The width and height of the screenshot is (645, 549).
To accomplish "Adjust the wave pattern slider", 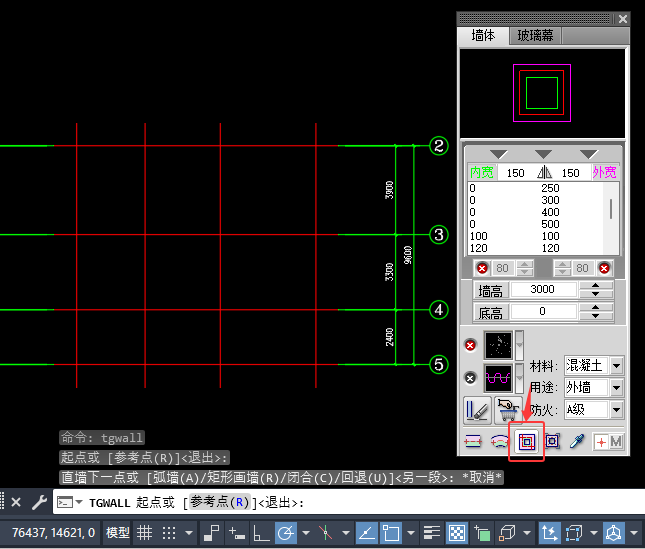I will click(x=520, y=378).
